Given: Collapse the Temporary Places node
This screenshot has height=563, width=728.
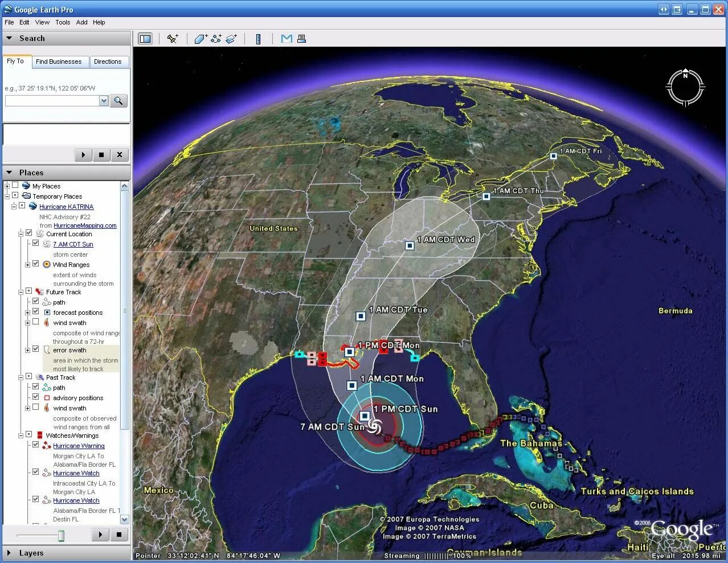Looking at the screenshot, I should coord(7,196).
